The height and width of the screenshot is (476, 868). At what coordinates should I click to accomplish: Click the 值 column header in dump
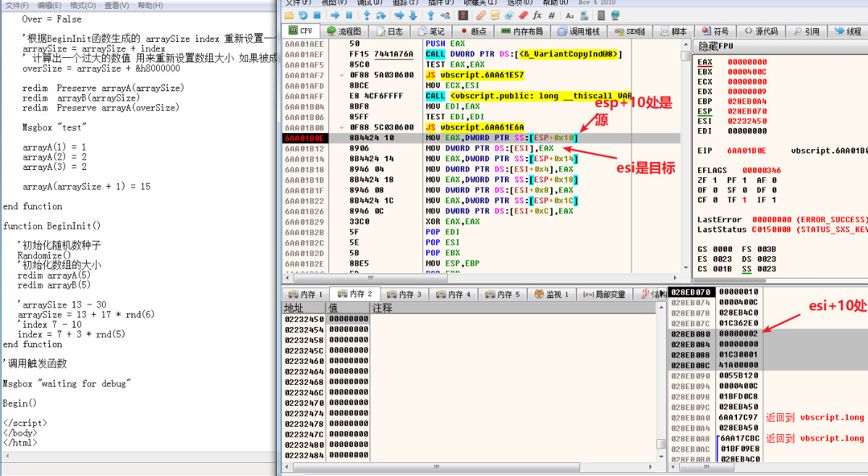[x=349, y=307]
